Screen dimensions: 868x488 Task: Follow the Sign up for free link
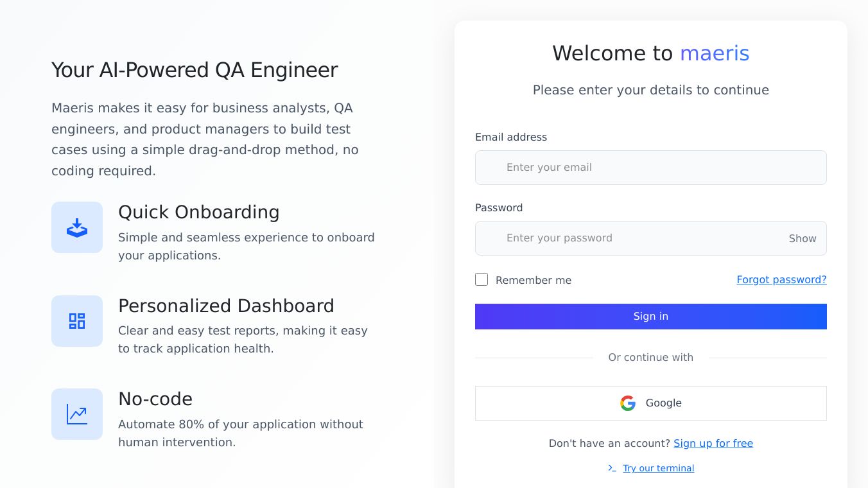(x=713, y=443)
